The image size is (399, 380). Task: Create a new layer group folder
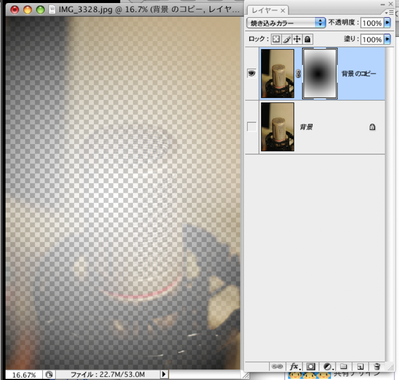point(344,366)
